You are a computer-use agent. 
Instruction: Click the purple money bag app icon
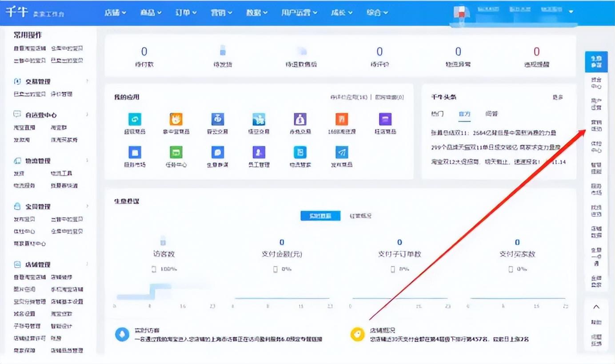pos(300,119)
